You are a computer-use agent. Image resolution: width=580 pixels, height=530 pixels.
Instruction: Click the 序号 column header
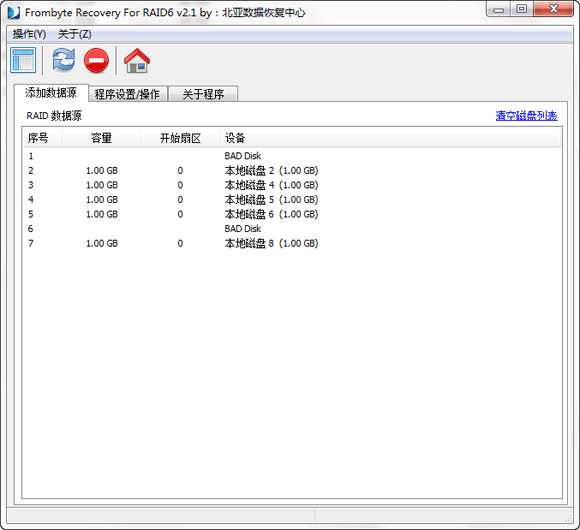click(42, 138)
